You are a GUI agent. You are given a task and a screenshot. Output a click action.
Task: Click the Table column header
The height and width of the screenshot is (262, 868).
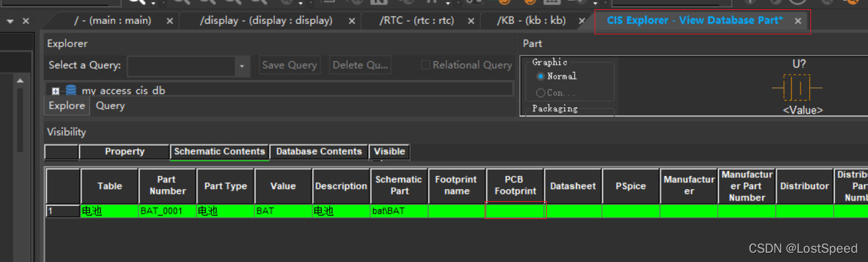coord(109,186)
